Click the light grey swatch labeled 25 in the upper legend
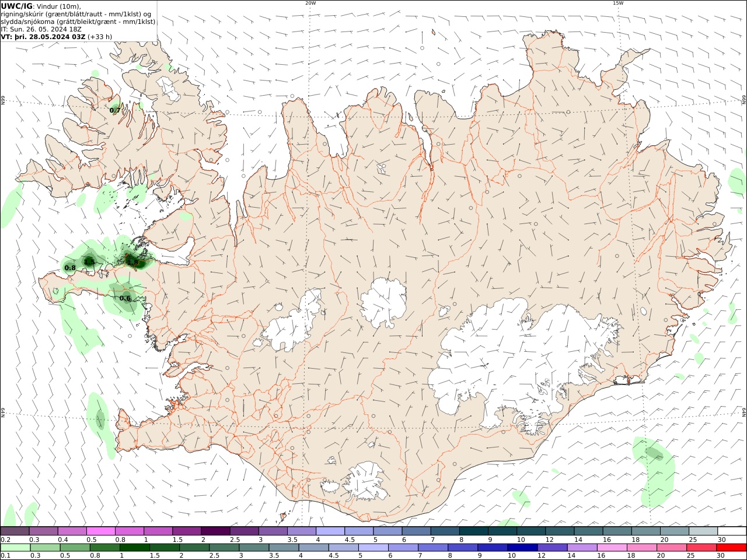Image resolution: width=747 pixels, height=560 pixels. tap(703, 531)
